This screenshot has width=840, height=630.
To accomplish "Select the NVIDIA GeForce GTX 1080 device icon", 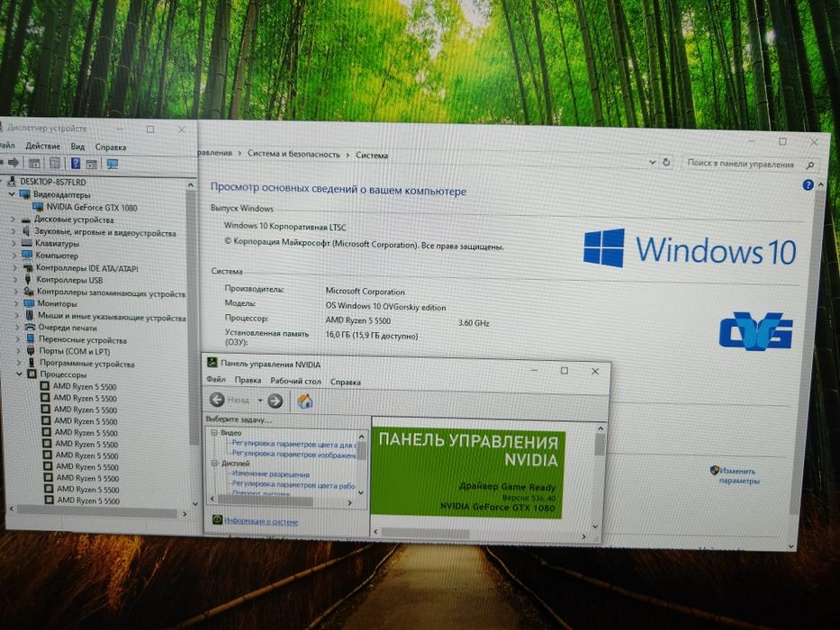I will click(38, 207).
